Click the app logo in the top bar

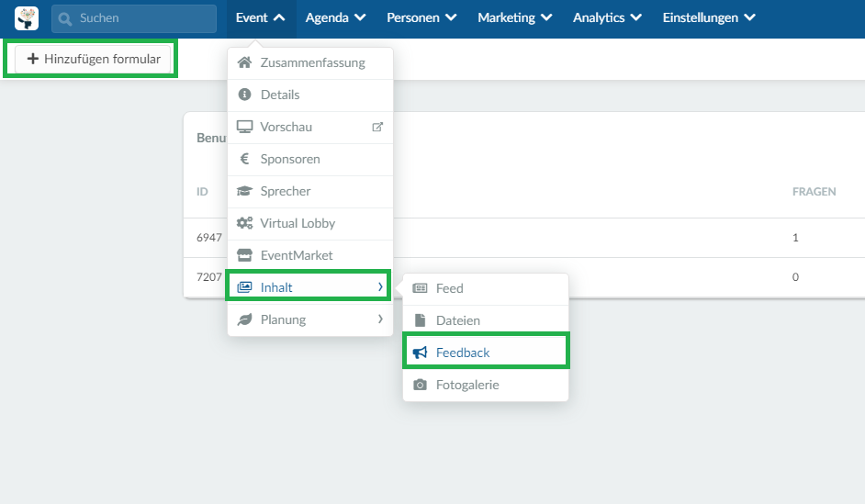click(x=27, y=18)
